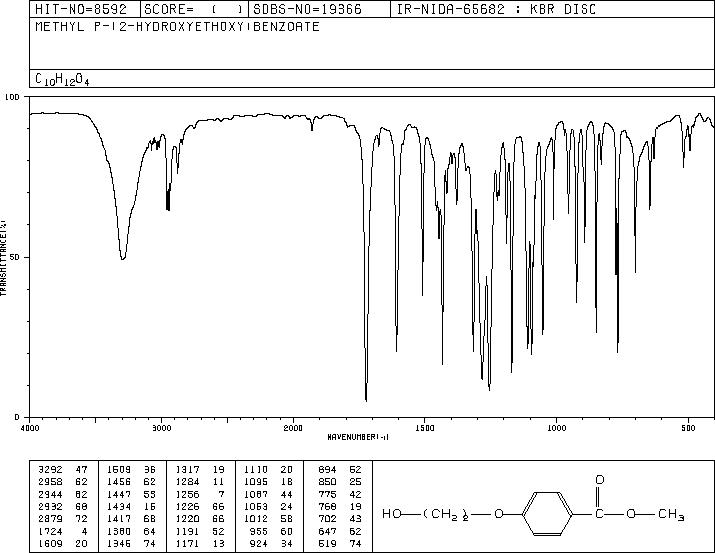Click the SCORE= header field
Viewport: 715px width, 553px height.
click(193, 9)
